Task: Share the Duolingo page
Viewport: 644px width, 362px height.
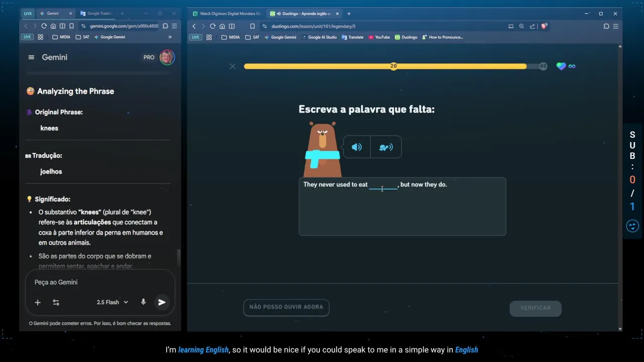Action: pyautogui.click(x=532, y=26)
